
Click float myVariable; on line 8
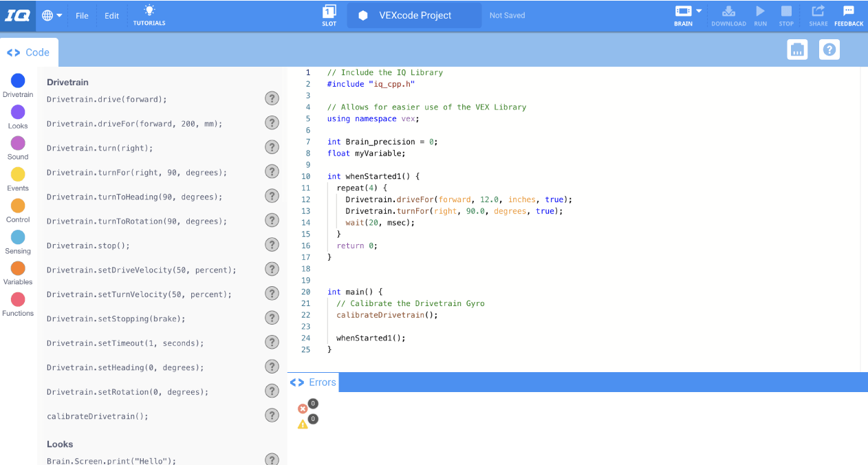pyautogui.click(x=366, y=153)
